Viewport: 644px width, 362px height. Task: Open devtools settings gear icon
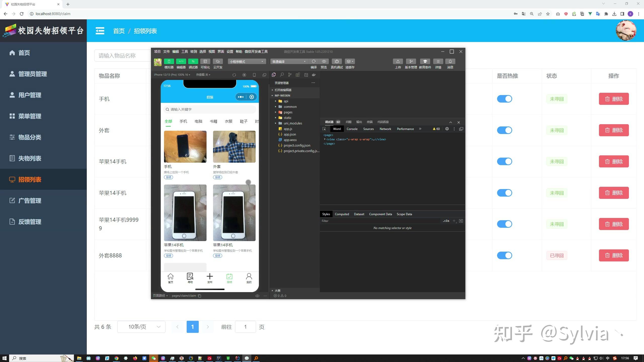447,129
